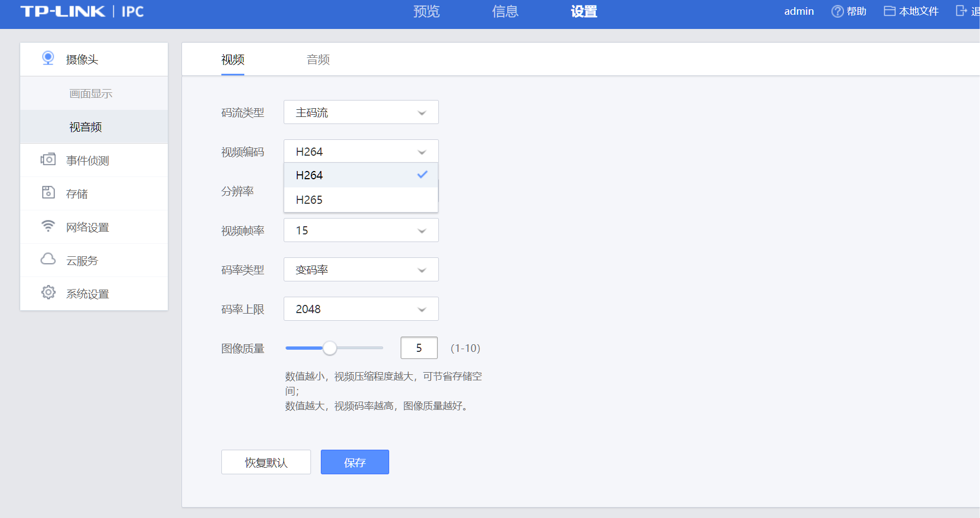The height and width of the screenshot is (518, 980).
Task: Click the arrow of the 变码率 combo box
Action: pos(422,270)
